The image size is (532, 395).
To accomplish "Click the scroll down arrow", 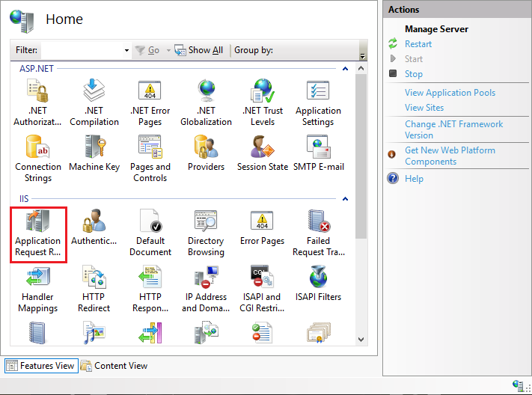I will (361, 340).
